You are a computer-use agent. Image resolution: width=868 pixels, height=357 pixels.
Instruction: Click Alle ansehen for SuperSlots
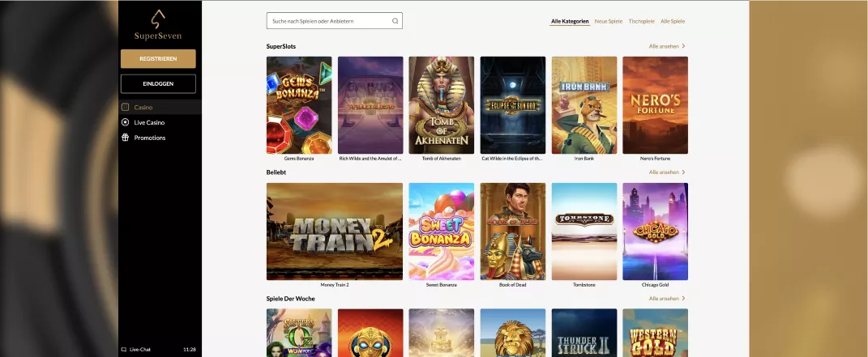664,46
